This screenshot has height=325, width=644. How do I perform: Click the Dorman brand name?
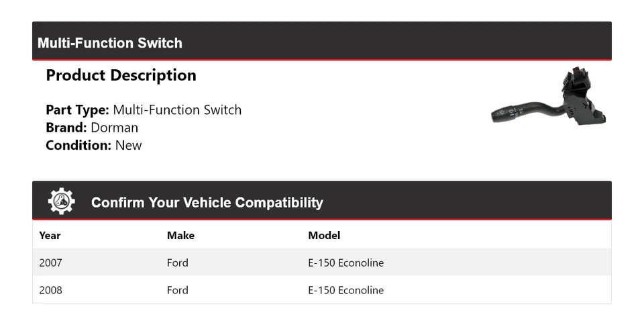(115, 128)
